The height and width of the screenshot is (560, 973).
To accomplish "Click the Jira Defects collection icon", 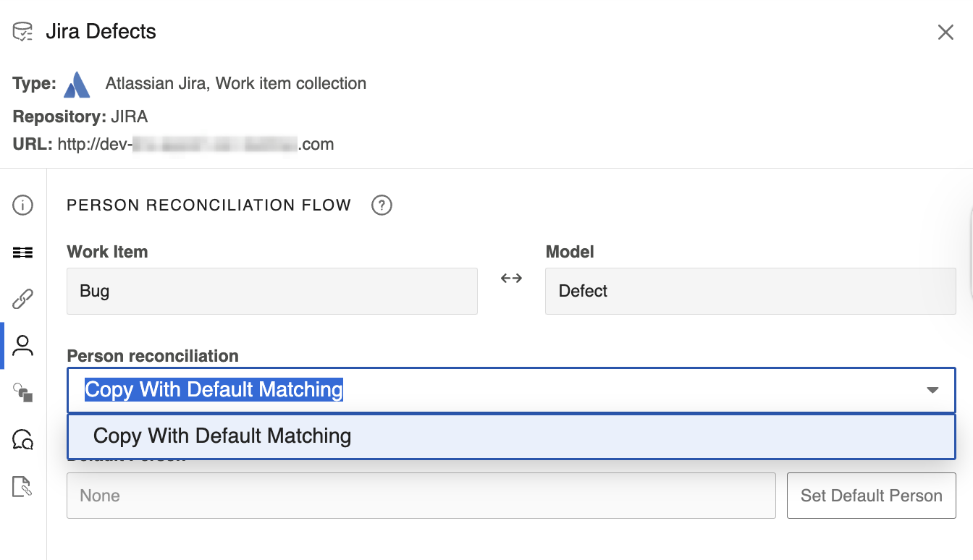I will (x=22, y=31).
